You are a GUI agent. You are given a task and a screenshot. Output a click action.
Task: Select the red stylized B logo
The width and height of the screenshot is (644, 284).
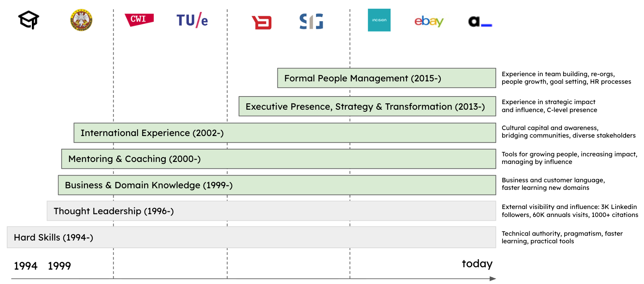pos(262,22)
